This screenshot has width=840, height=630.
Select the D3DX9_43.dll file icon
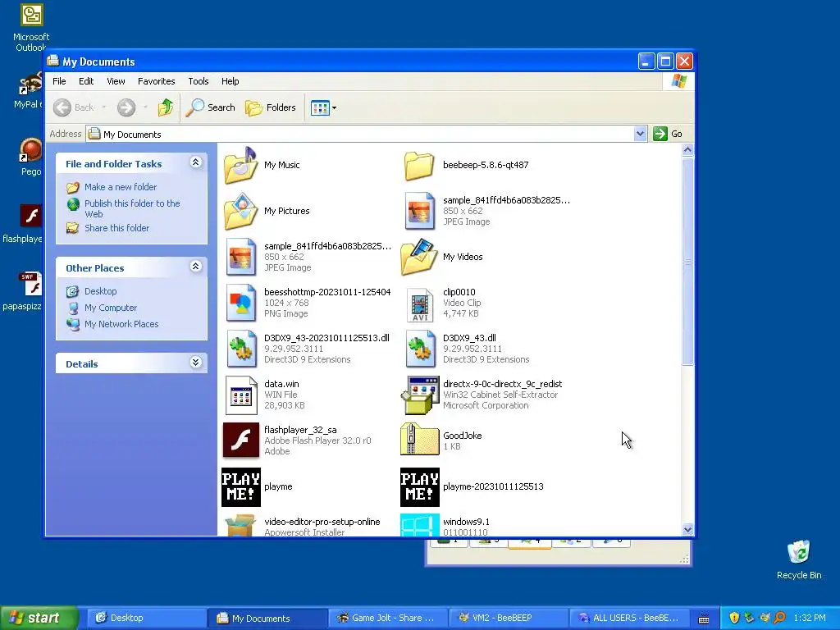(x=419, y=349)
